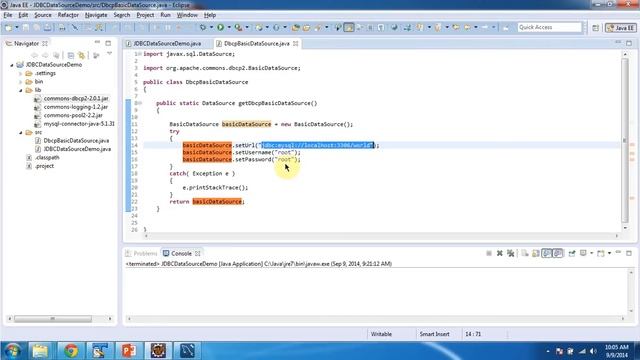
Task: Close the DbcpBasicDataSource.java editor tab
Action: pos(296,43)
